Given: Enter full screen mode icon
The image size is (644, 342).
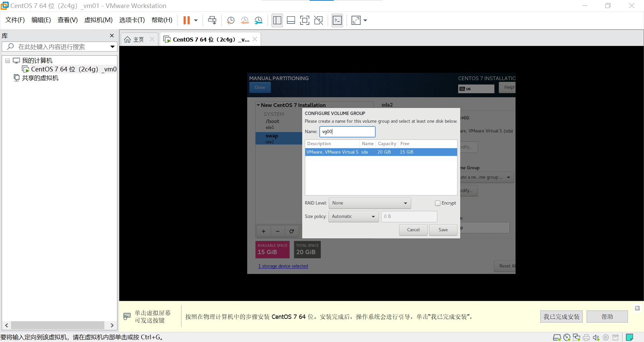Looking at the screenshot, I should pos(305,20).
